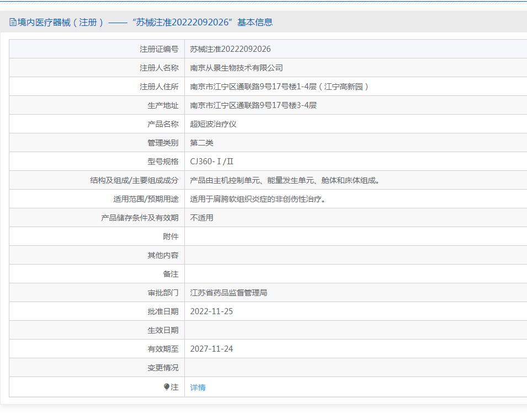Click the registrant name 南京从景生物技术有限公司
This screenshot has width=527, height=420.
pos(236,68)
